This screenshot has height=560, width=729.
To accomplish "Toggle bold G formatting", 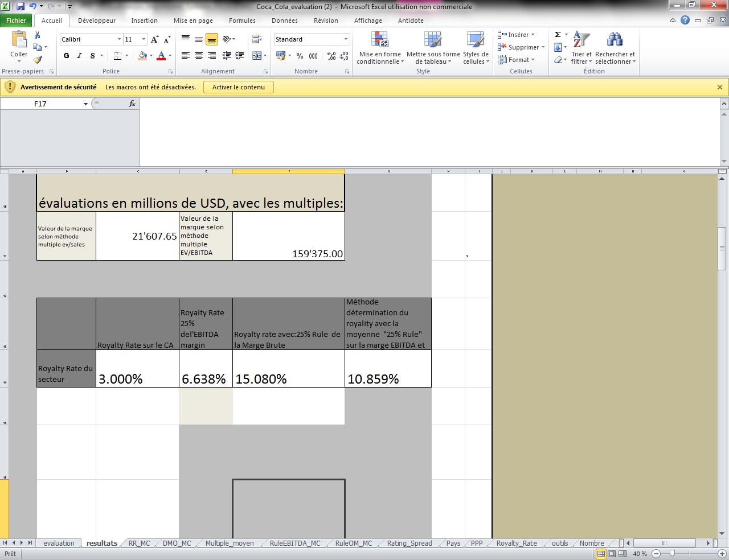I will click(x=66, y=56).
